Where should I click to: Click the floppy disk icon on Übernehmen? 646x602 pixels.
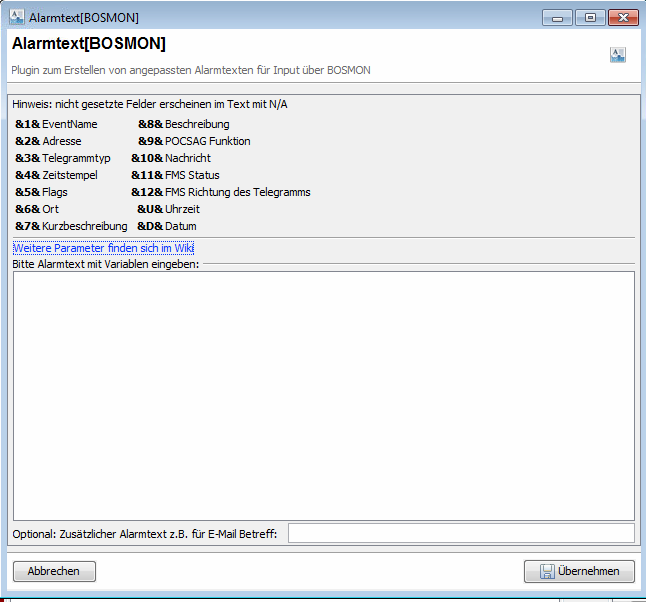tap(547, 571)
